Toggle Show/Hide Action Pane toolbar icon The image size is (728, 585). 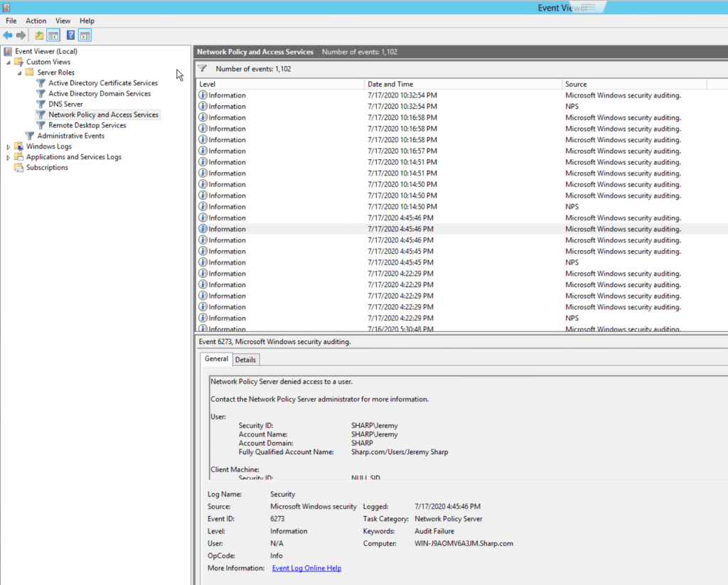pos(85,35)
